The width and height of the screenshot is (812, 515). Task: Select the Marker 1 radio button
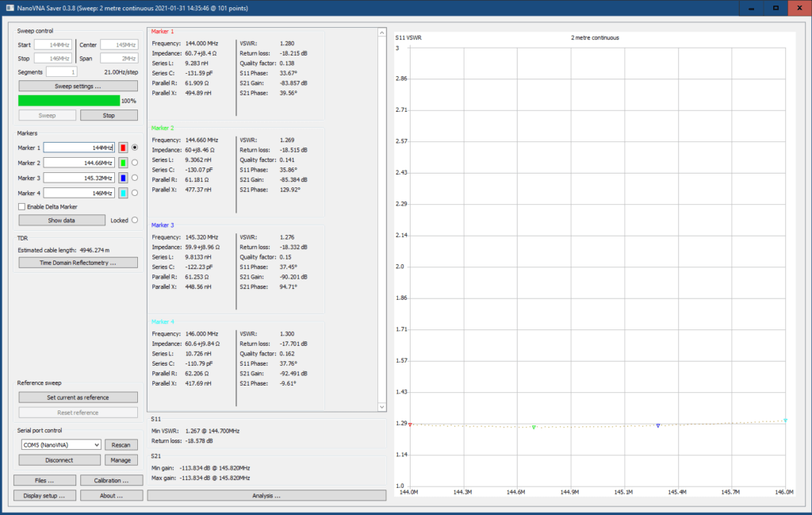pyautogui.click(x=135, y=148)
